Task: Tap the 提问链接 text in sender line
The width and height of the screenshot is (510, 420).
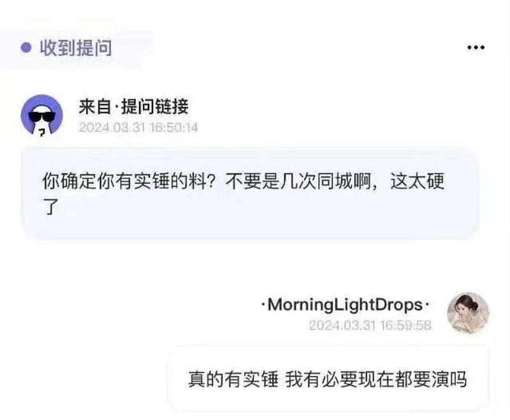Action: (155, 106)
